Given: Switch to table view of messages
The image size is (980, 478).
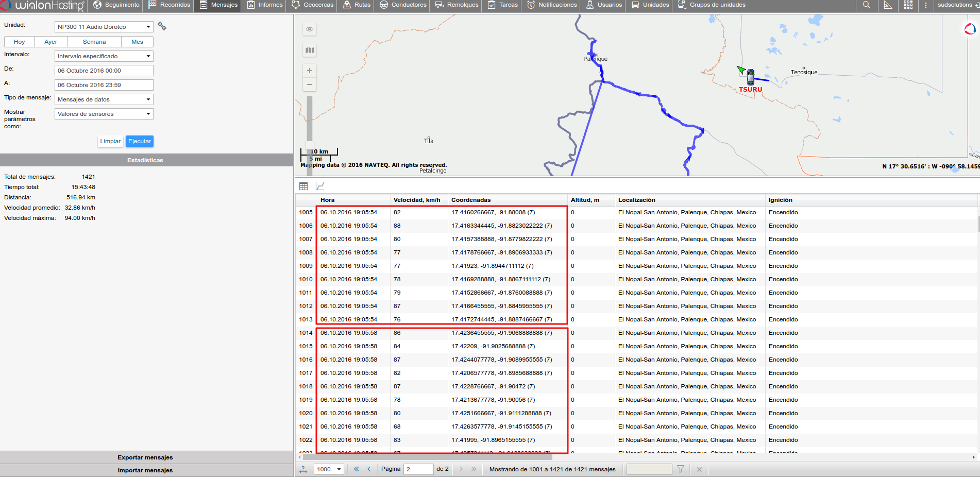Looking at the screenshot, I should pos(303,186).
